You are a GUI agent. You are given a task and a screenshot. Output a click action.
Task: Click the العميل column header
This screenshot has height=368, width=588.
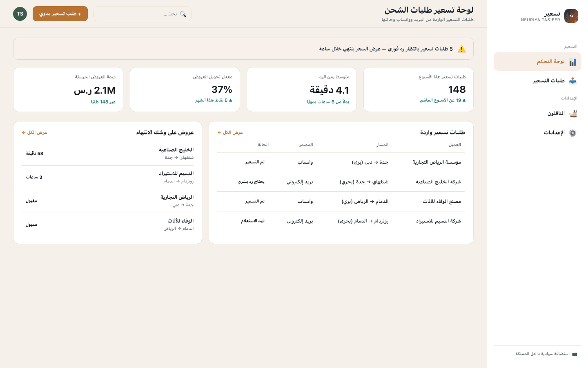[455, 145]
